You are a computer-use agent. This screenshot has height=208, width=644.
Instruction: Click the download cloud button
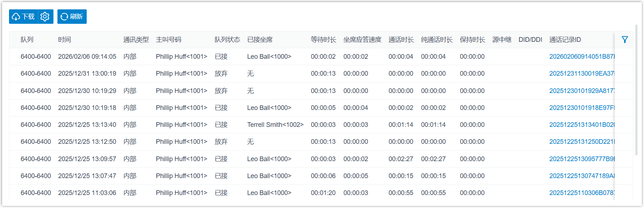tap(23, 17)
